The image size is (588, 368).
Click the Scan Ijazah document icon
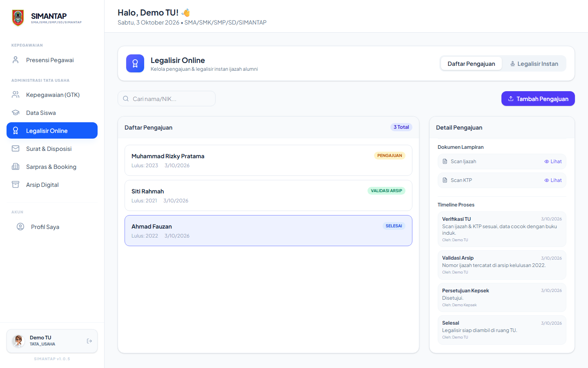[445, 162]
